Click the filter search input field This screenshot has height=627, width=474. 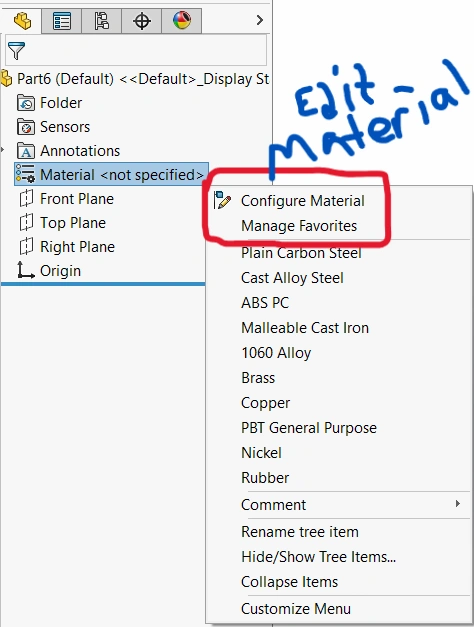pos(136,50)
